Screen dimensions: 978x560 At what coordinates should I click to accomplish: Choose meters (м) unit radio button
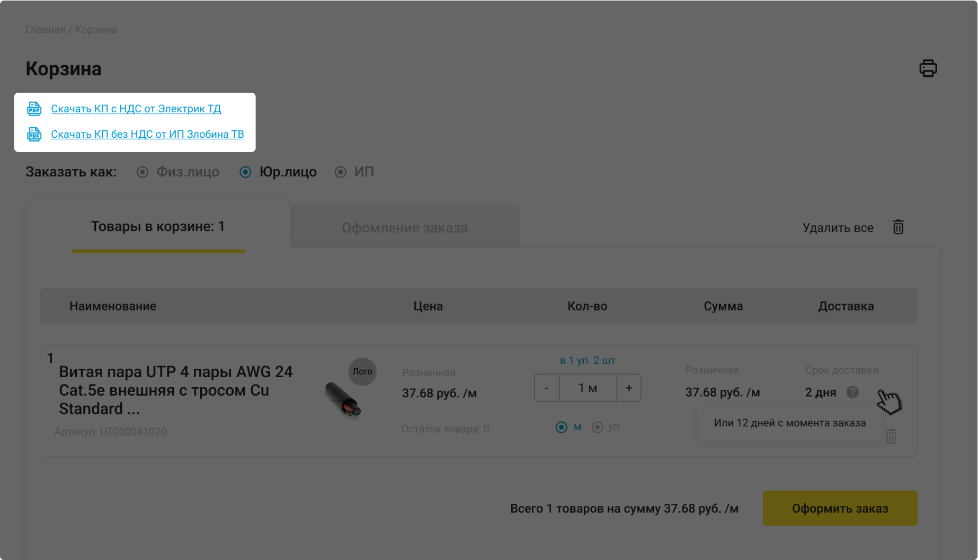pos(561,427)
